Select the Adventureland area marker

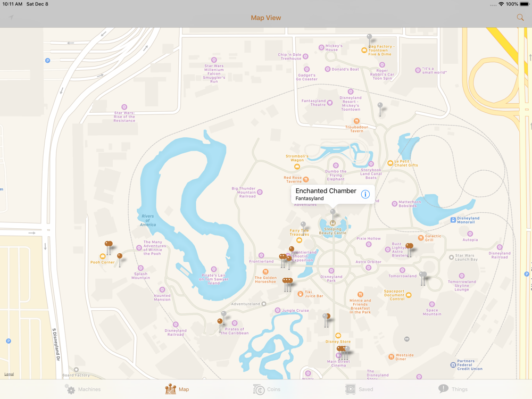coord(264,304)
